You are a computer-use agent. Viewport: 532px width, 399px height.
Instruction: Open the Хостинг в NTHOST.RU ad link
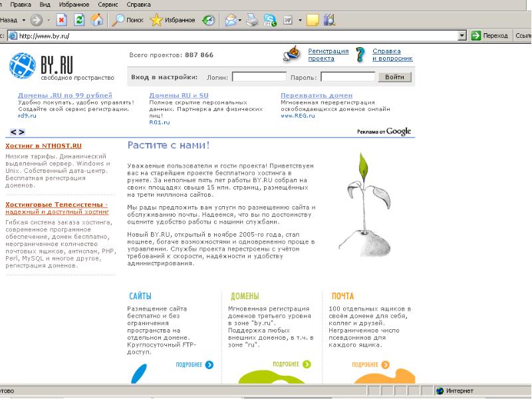pos(43,145)
